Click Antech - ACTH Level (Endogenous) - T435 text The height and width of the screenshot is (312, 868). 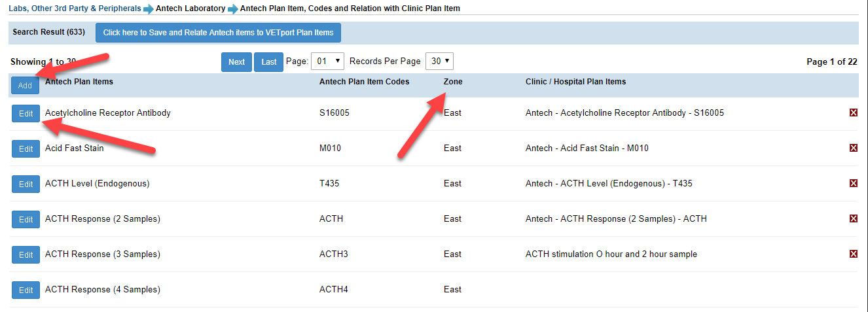[609, 183]
